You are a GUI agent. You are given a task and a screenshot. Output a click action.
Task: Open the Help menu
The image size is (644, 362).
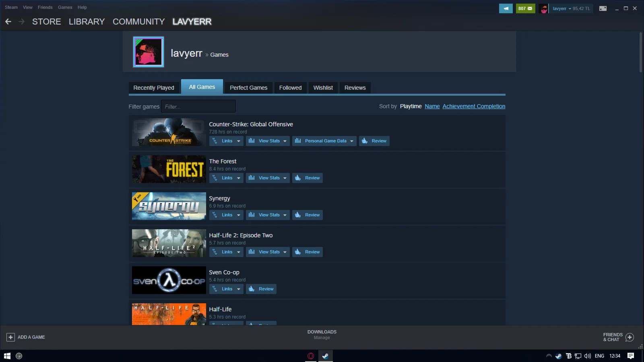pyautogui.click(x=82, y=7)
